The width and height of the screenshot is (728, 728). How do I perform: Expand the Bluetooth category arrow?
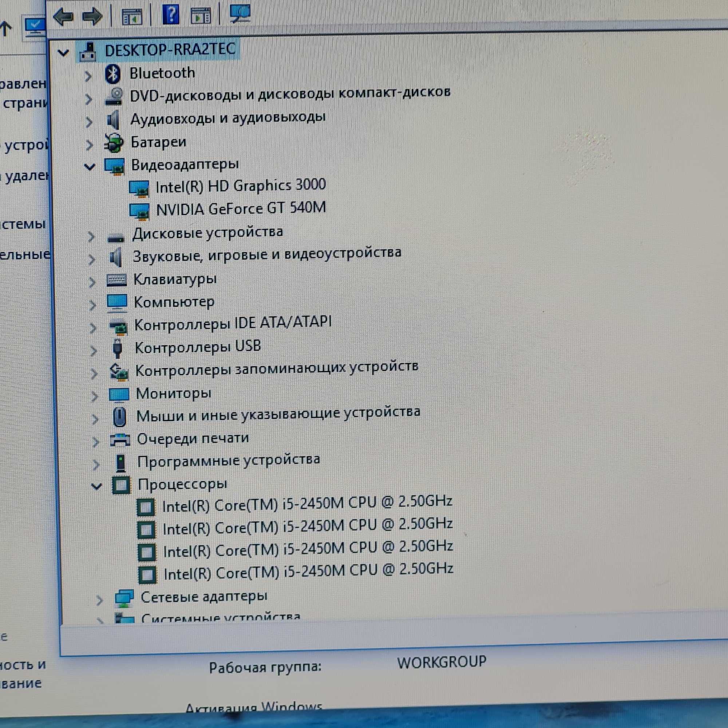pyautogui.click(x=88, y=76)
